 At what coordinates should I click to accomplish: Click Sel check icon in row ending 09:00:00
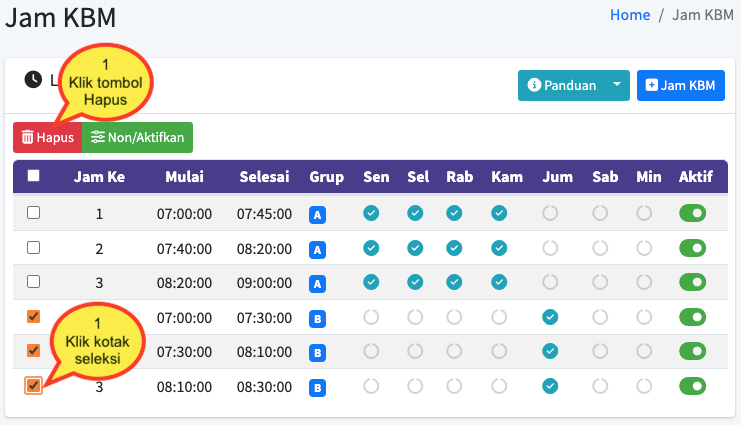(x=415, y=282)
